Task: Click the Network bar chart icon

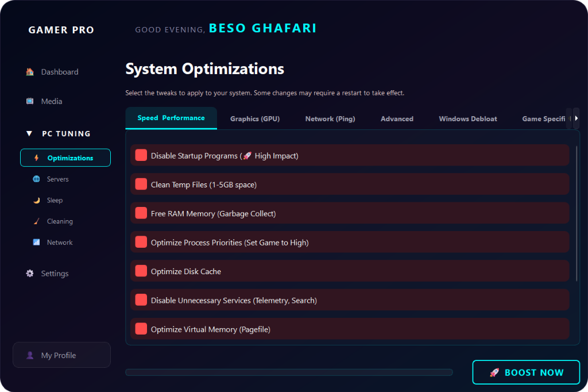Action: click(36, 243)
